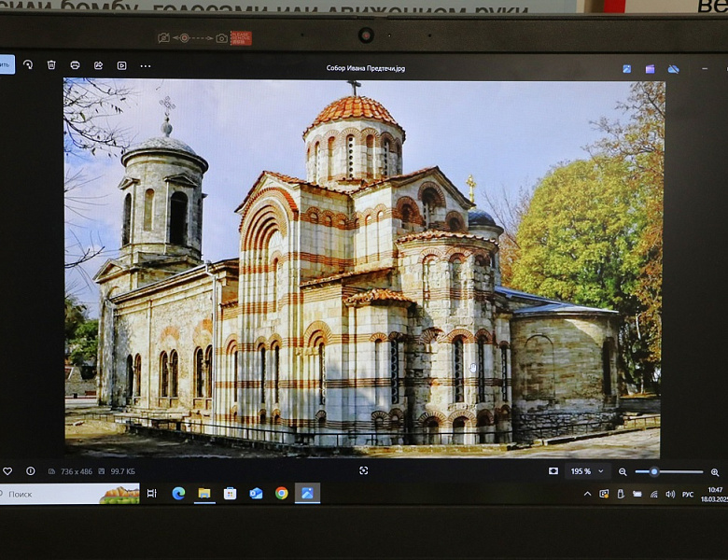
Task: Open Task View on the taskbar
Action: [151, 494]
